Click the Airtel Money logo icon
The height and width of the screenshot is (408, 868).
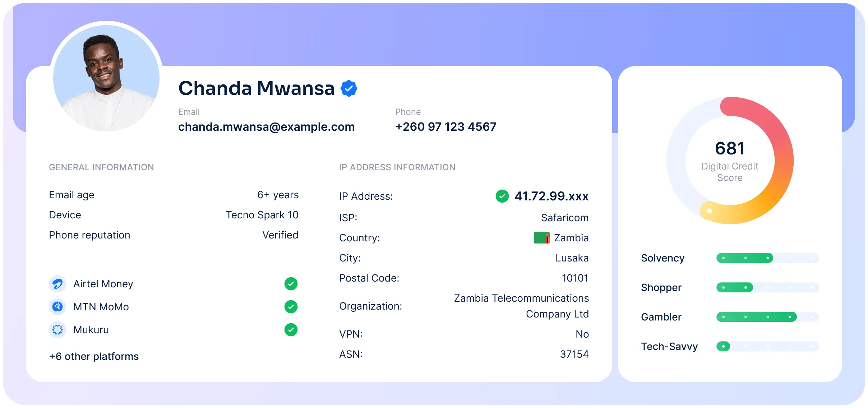pos(57,284)
